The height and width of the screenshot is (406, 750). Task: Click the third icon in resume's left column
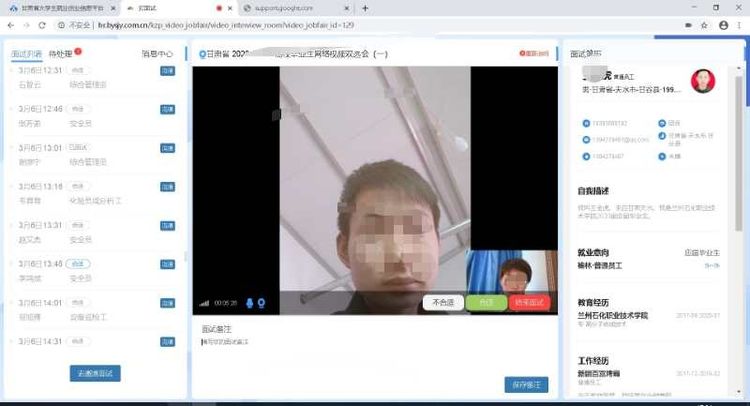[586, 156]
